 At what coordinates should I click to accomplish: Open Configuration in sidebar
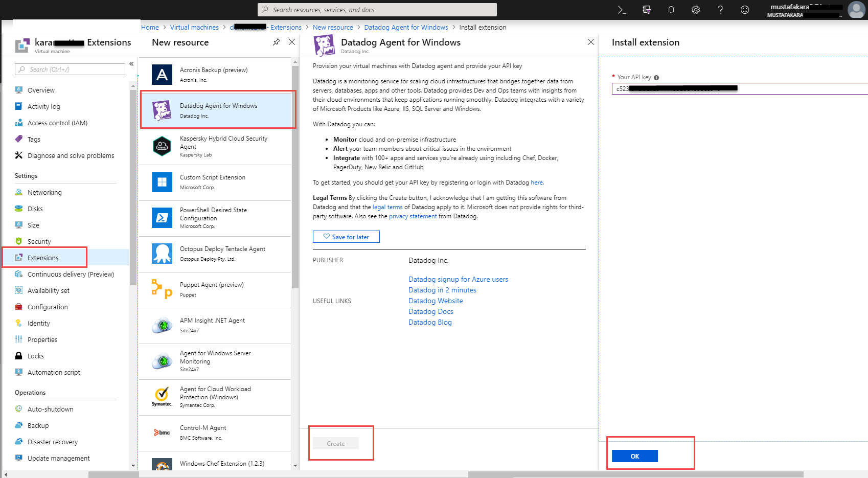48,307
